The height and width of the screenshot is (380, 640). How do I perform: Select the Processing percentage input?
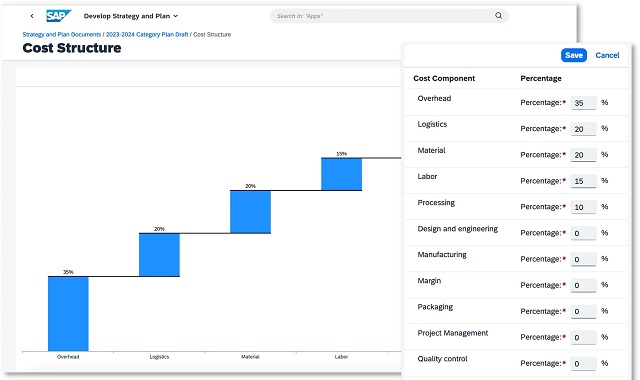pos(583,207)
